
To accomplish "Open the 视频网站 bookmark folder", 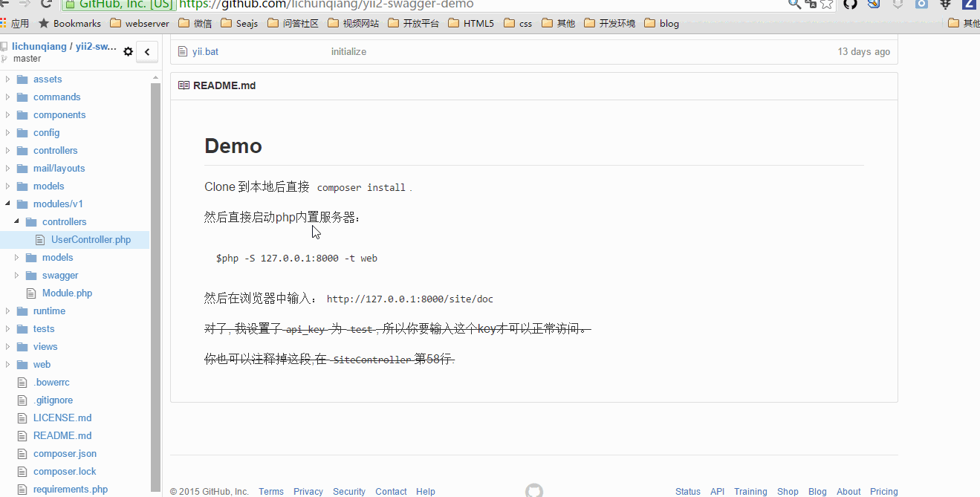I will pos(353,23).
